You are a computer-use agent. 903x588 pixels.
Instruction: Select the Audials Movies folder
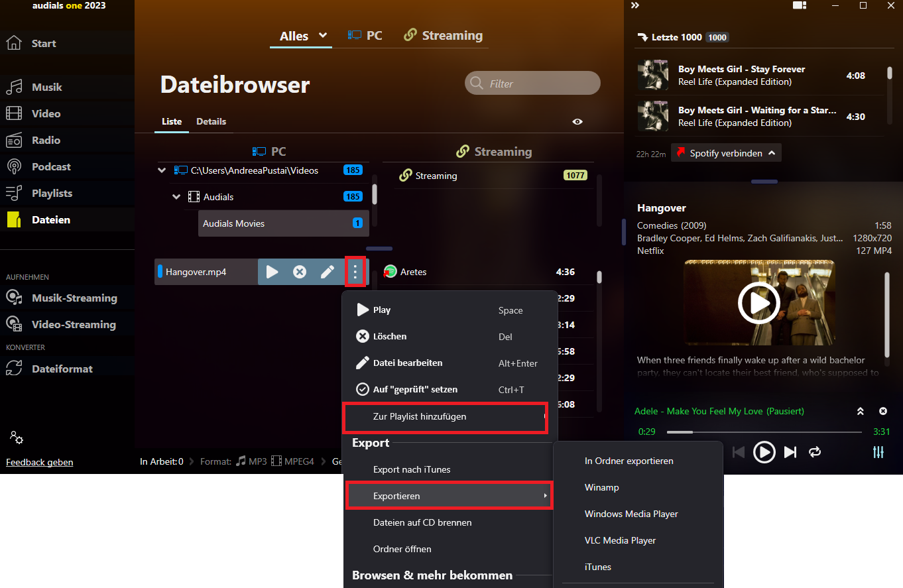tap(284, 223)
